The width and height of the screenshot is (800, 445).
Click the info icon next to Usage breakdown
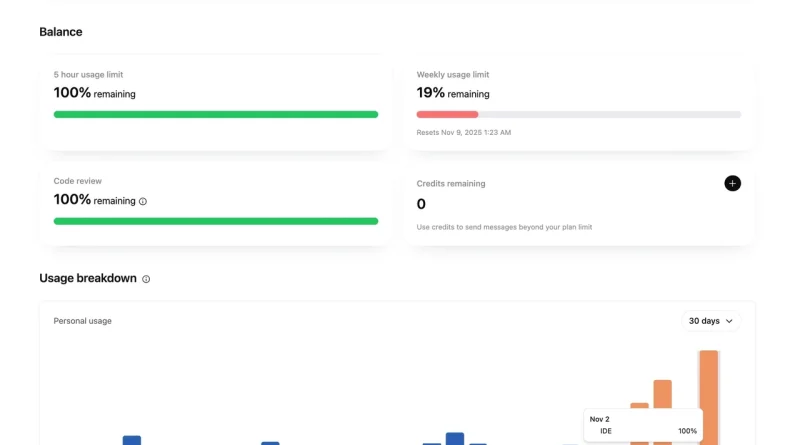point(146,279)
